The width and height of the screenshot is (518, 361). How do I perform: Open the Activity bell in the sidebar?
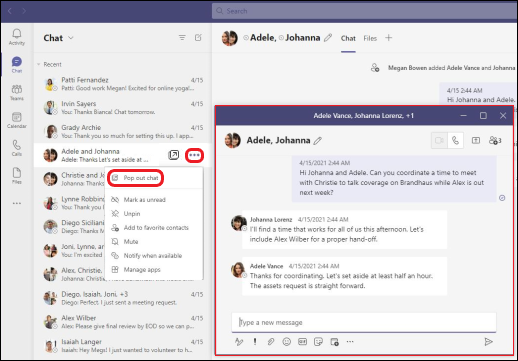(x=17, y=37)
